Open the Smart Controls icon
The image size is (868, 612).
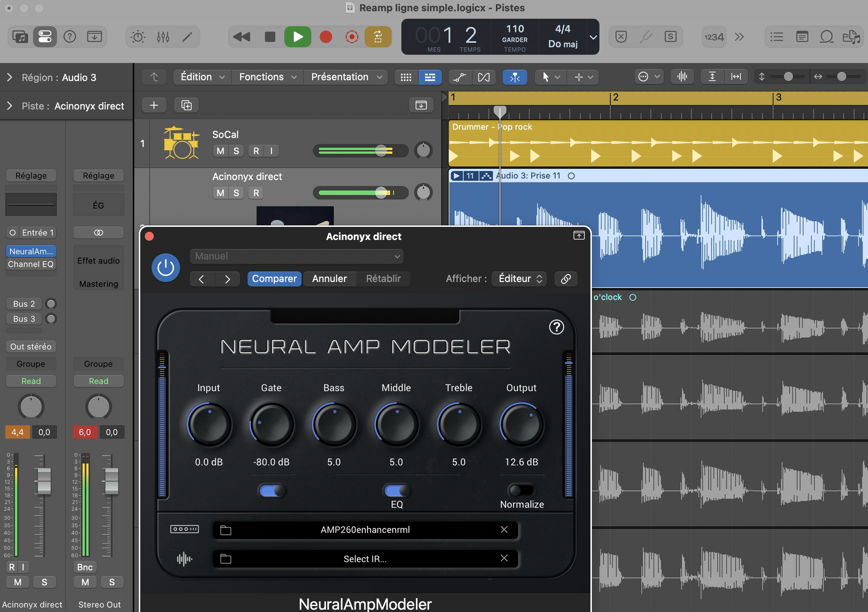138,37
